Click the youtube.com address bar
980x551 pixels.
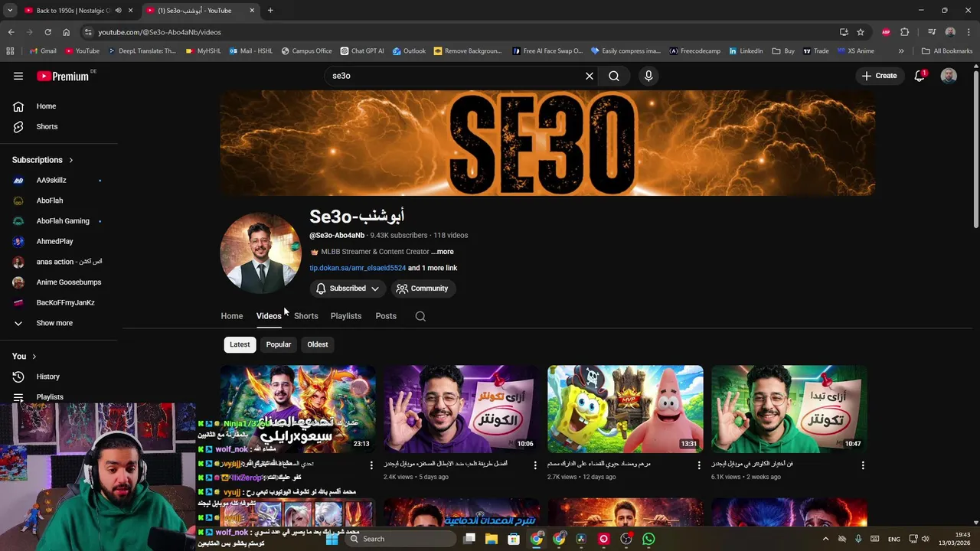(x=459, y=32)
